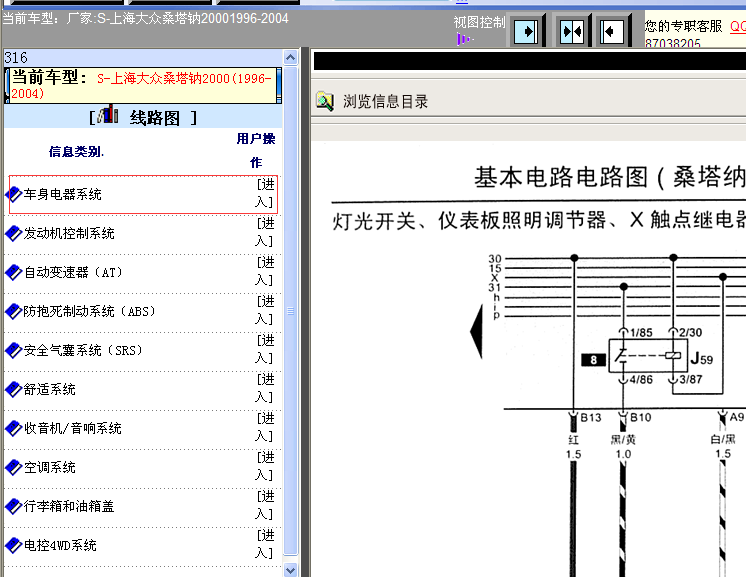Click the black box numbered 8 on the diagram

[593, 360]
